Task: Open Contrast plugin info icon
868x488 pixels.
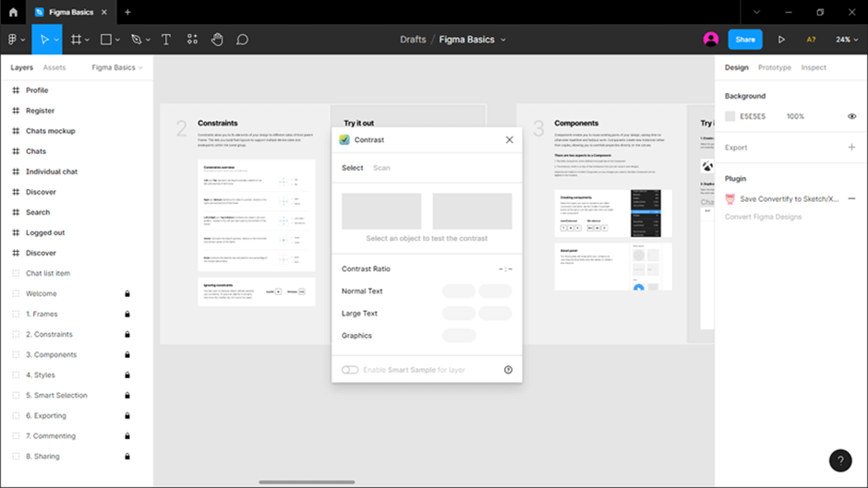Action: [x=508, y=370]
